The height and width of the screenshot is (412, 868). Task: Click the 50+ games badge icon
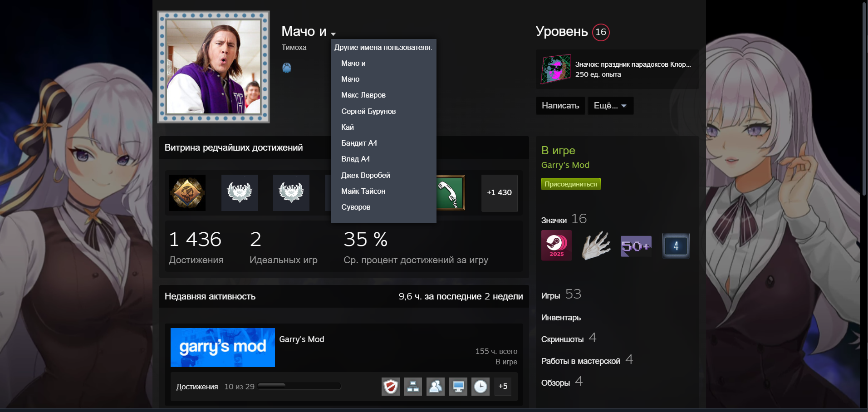(636, 246)
